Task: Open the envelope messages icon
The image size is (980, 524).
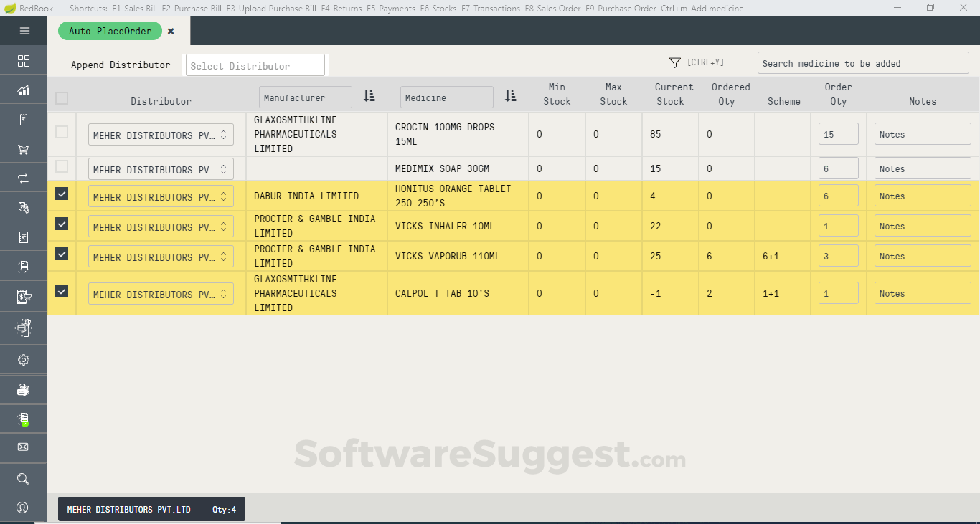Action: 23,447
